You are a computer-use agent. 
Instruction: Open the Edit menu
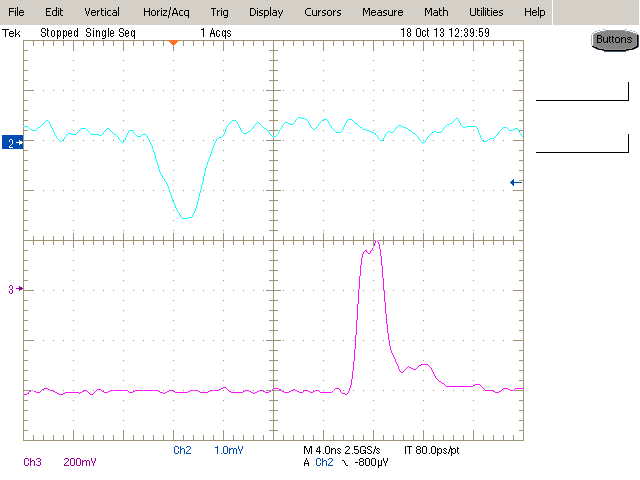click(54, 12)
